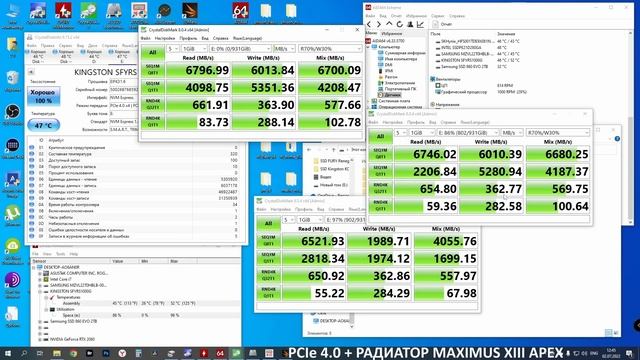Open 1GiB size dropdown in E: 0% CrystalDiskMark window
The width and height of the screenshot is (640, 360).
click(x=194, y=49)
